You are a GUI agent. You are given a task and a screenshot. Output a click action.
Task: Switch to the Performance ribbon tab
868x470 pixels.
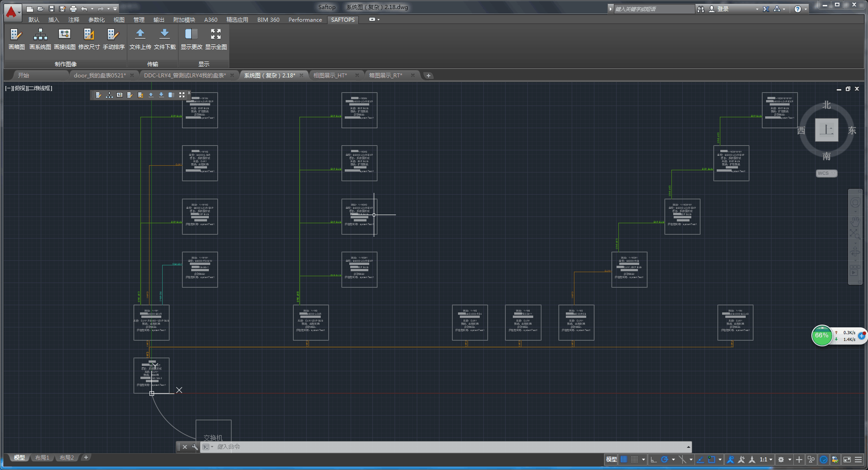[x=305, y=20]
